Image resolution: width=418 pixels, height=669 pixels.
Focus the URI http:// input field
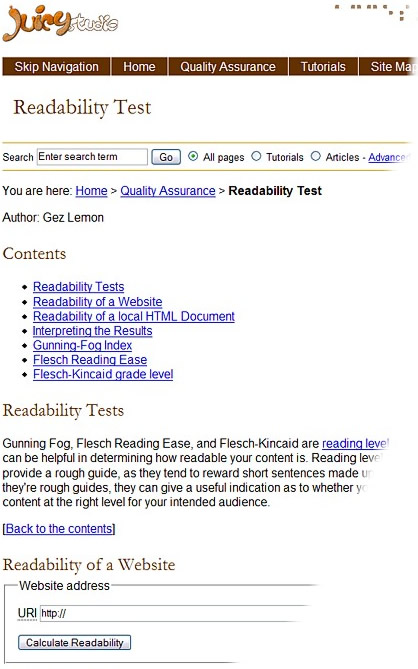pos(177,614)
